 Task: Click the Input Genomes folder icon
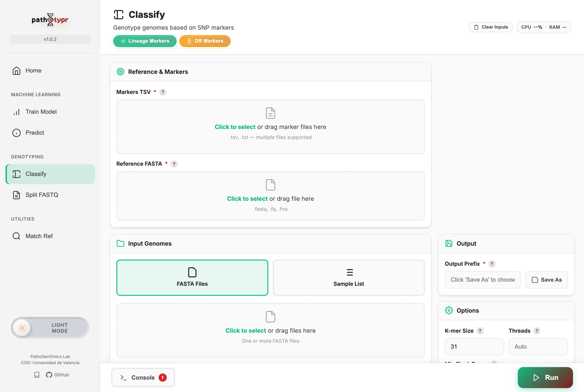[x=120, y=244]
